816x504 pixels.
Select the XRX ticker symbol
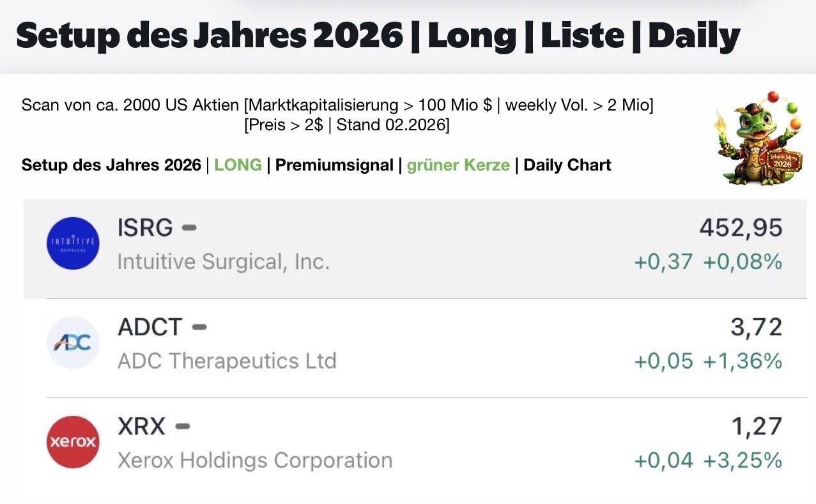(141, 426)
